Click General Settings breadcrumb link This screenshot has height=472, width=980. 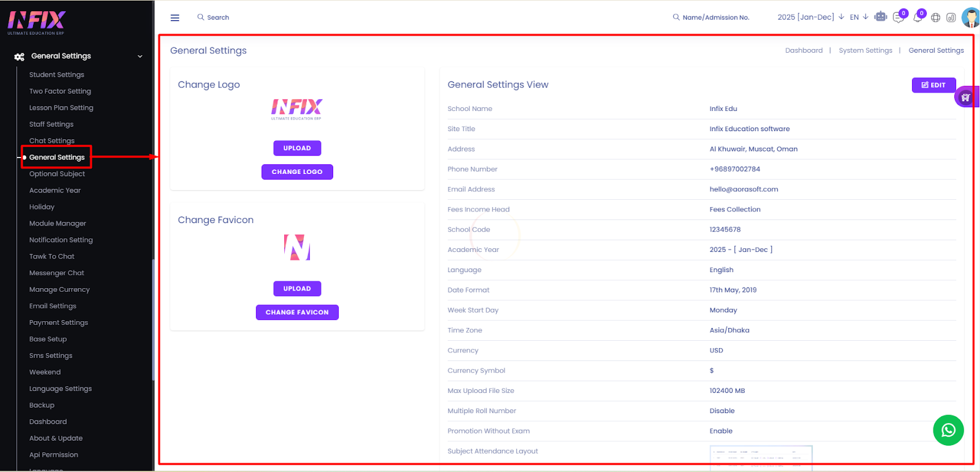pos(936,51)
